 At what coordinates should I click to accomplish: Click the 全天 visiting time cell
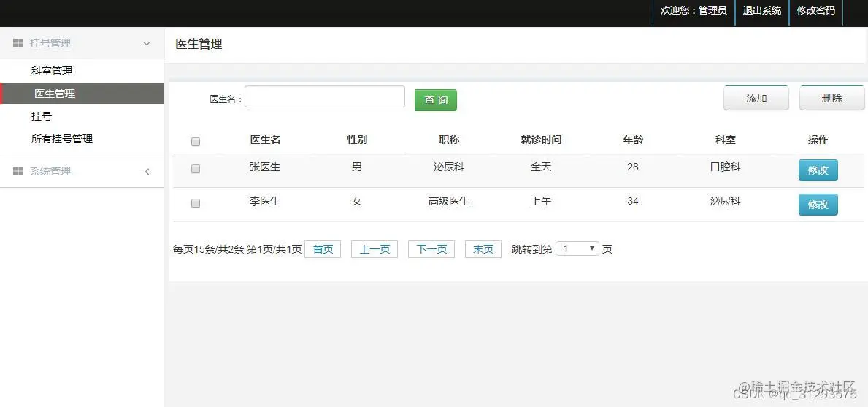541,167
